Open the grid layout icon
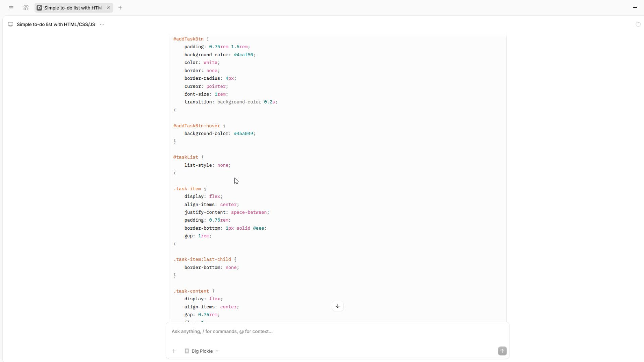Viewport: 644px width, 362px height. tap(26, 8)
